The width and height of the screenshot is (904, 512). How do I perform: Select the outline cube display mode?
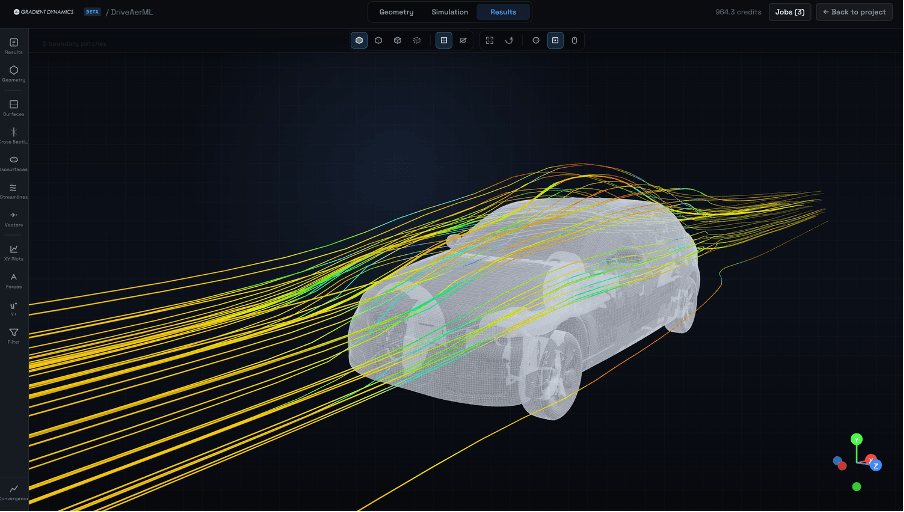(x=378, y=40)
